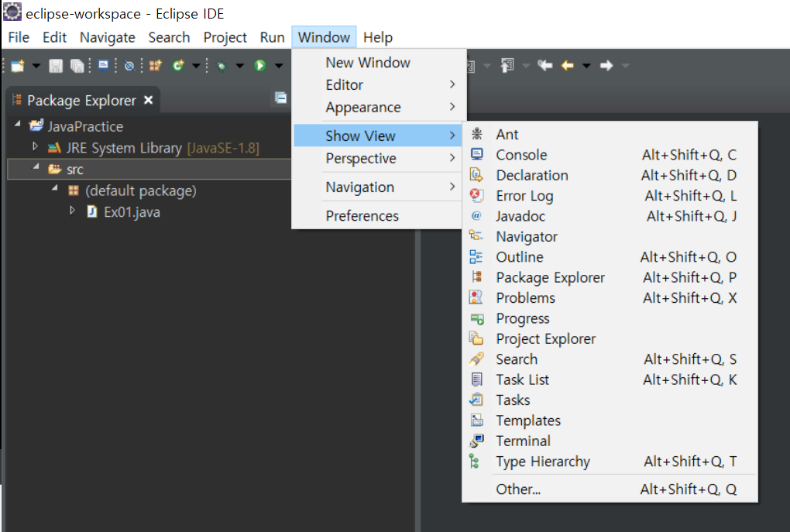Screen dimensions: 790x532
Task: Click the highlighted Show View menu entry
Action: click(x=379, y=136)
